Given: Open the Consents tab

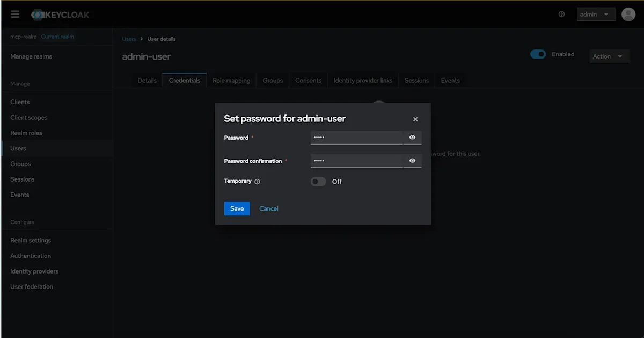Looking at the screenshot, I should pyautogui.click(x=308, y=81).
